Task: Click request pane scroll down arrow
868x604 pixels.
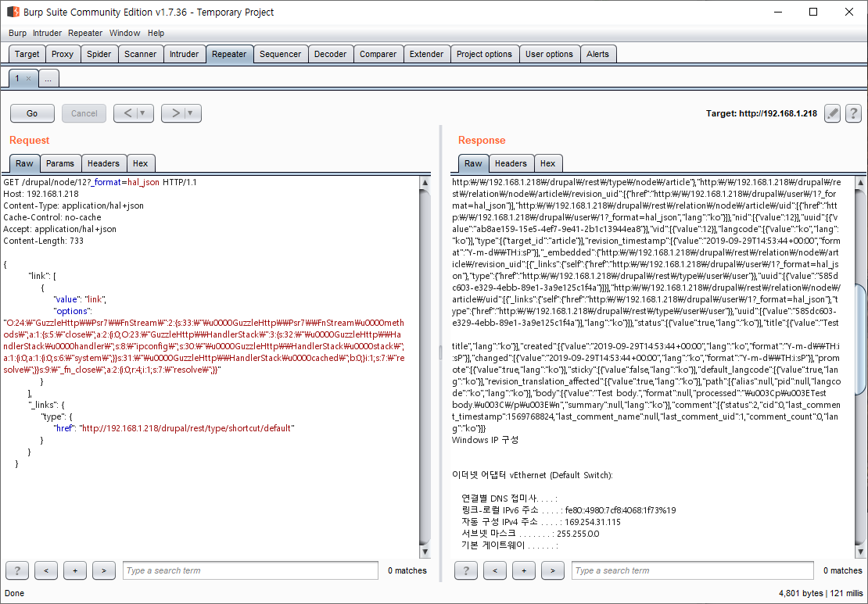Action: click(425, 552)
